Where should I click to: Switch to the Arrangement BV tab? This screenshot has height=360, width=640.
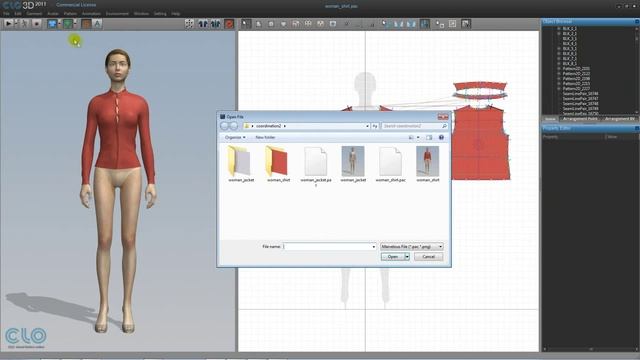[620, 119]
